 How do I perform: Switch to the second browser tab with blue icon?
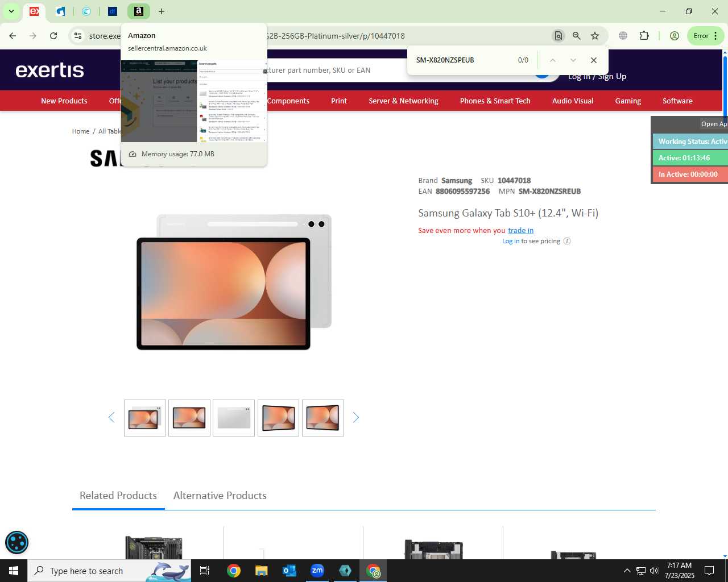60,11
